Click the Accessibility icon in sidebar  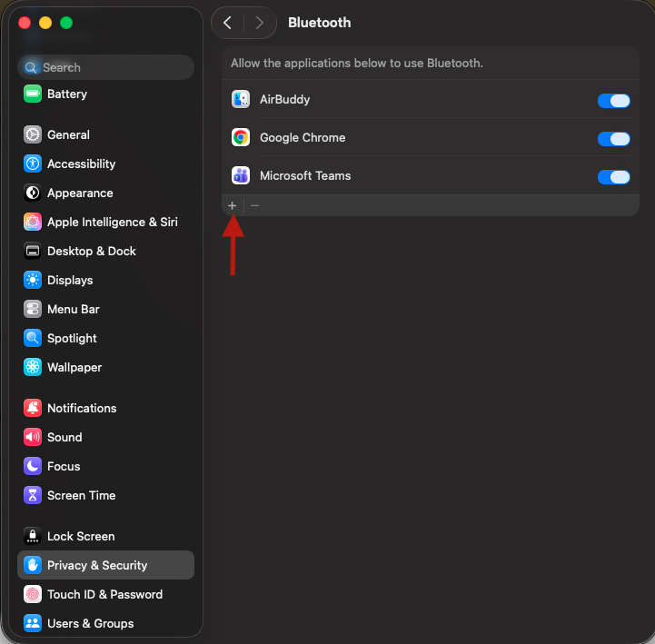(33, 163)
